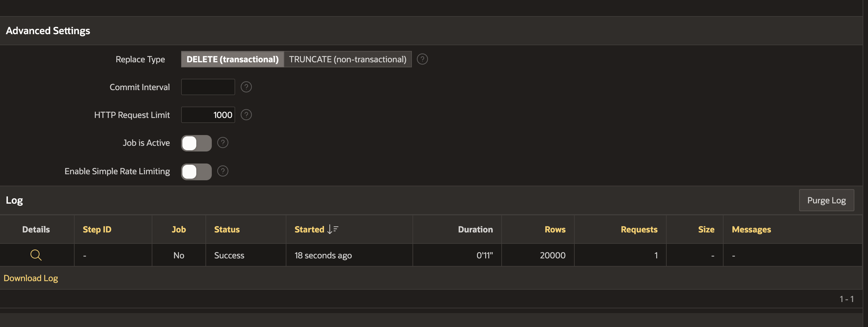Open help for Job is Active
The width and height of the screenshot is (868, 327).
tap(223, 143)
